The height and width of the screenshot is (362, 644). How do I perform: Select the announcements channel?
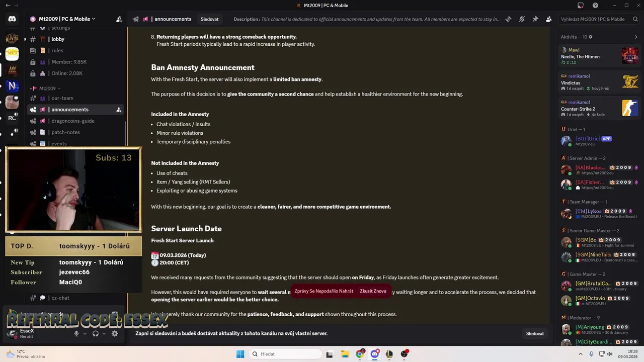pyautogui.click(x=75, y=110)
